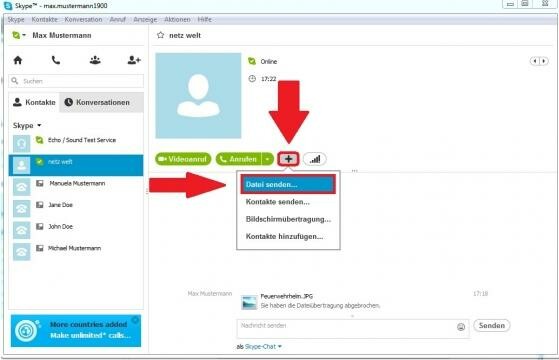
Task: Click the add contact icon
Action: (x=134, y=60)
